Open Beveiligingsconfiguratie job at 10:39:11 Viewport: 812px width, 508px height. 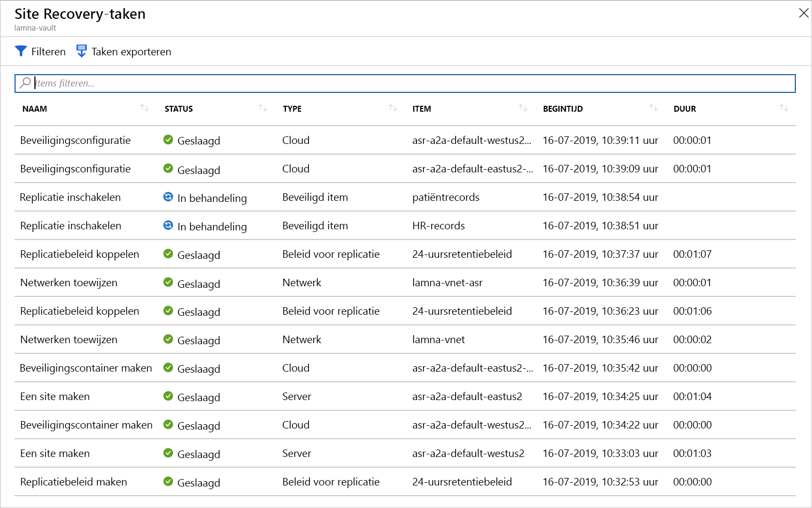click(x=75, y=140)
